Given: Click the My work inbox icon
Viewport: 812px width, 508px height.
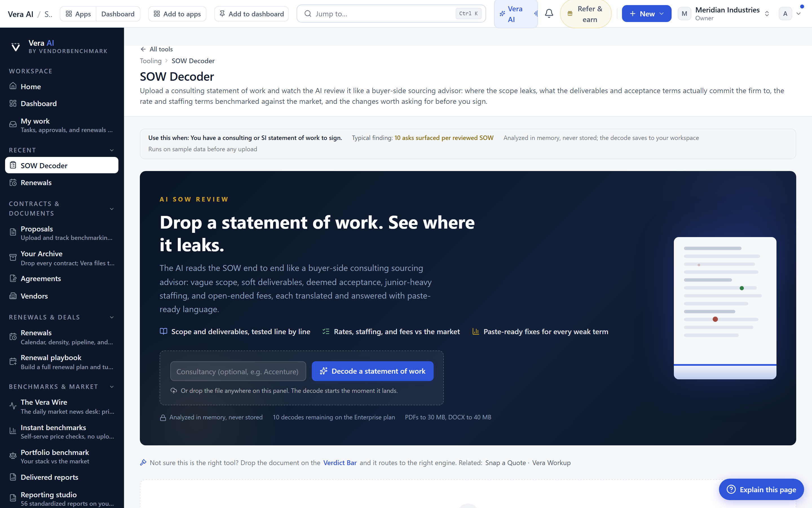Looking at the screenshot, I should click(13, 124).
